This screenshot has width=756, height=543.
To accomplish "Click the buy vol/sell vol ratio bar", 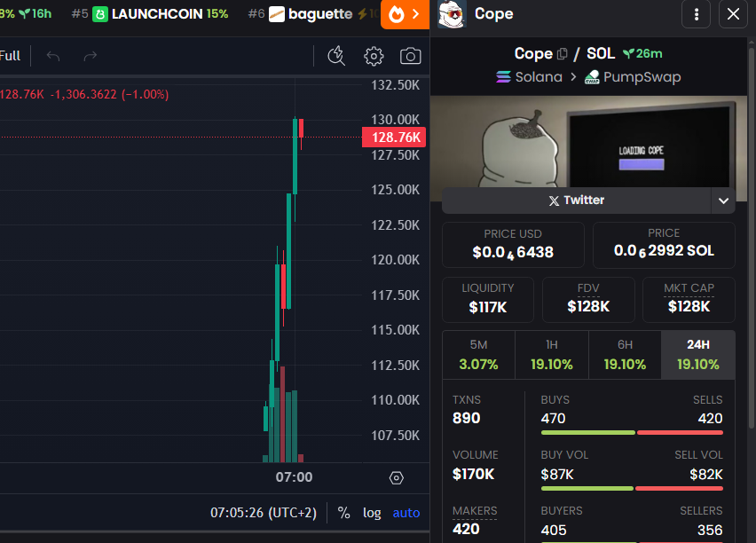I will [x=632, y=489].
